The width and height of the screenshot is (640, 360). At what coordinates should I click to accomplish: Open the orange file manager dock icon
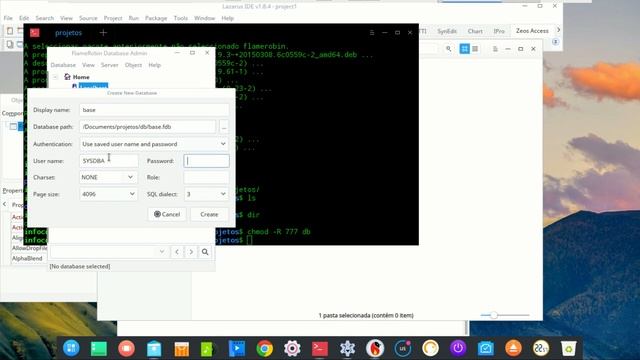click(x=182, y=349)
